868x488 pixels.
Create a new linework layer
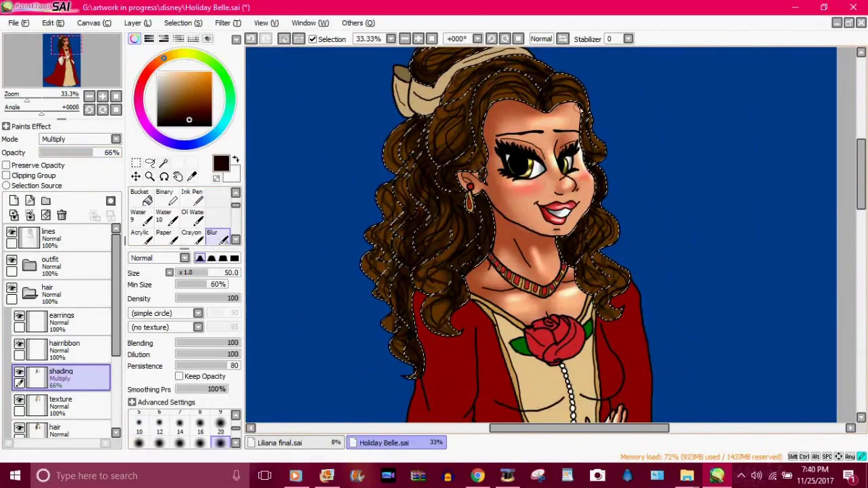click(30, 201)
